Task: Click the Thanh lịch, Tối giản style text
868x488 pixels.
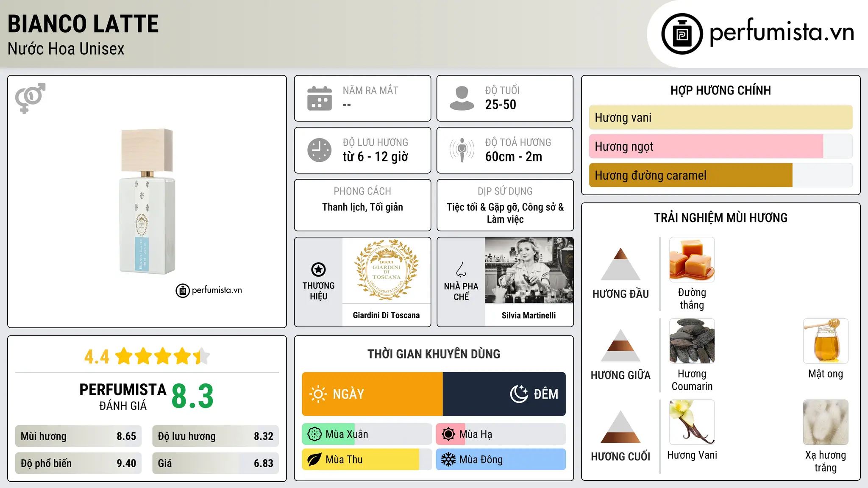Action: pos(362,207)
